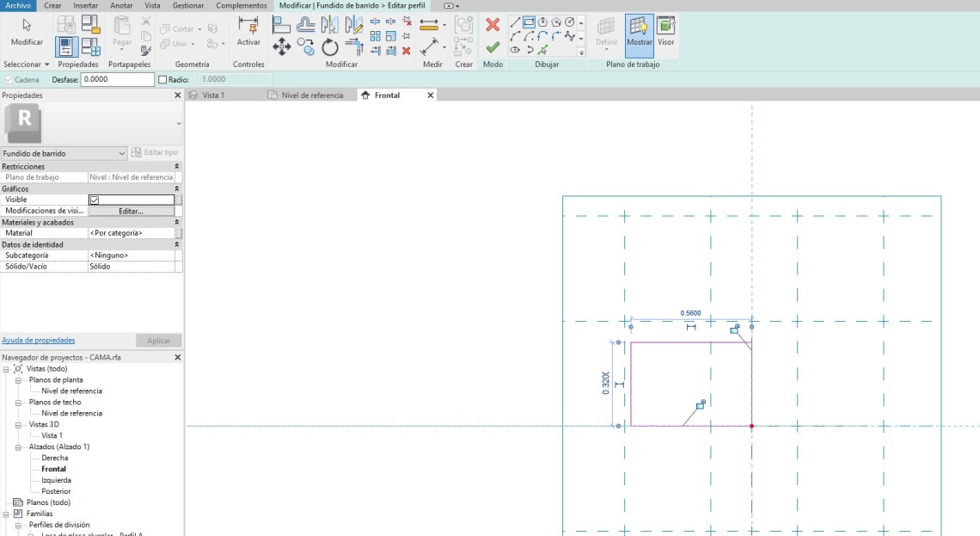Choose the Rectangle draw tool
This screenshot has height=536, width=980.
pyautogui.click(x=529, y=22)
